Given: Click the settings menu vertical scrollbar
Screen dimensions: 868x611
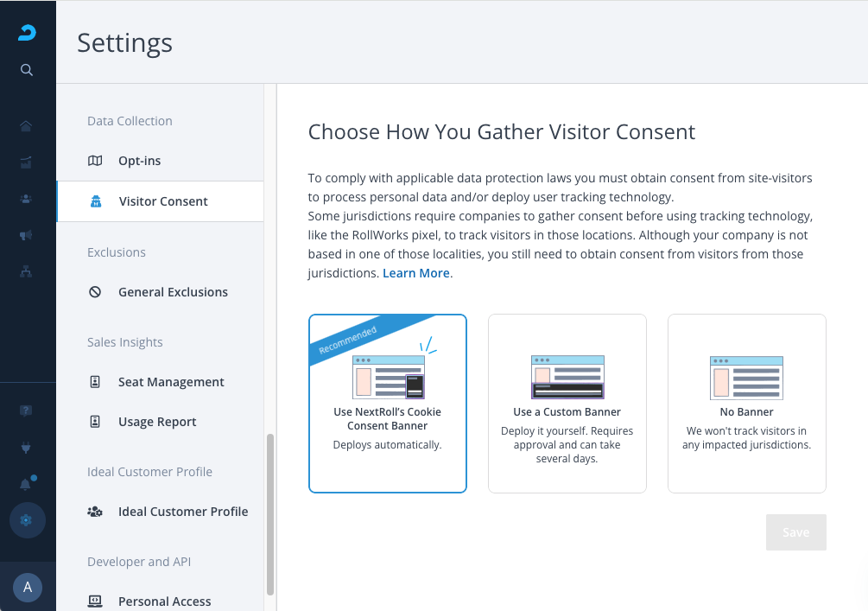Looking at the screenshot, I should point(270,513).
